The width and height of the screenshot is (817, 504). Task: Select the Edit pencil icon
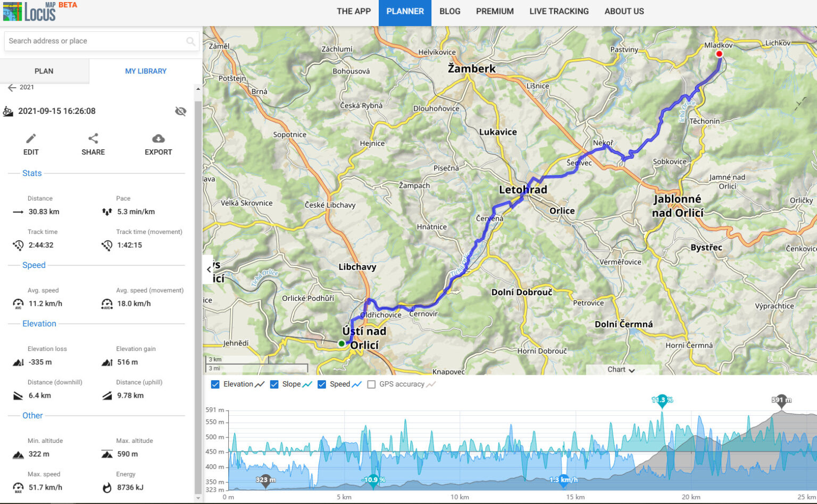click(x=30, y=138)
